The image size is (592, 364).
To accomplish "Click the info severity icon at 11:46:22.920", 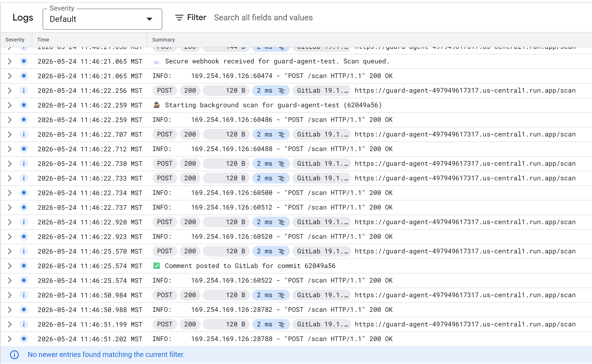I will tap(24, 222).
